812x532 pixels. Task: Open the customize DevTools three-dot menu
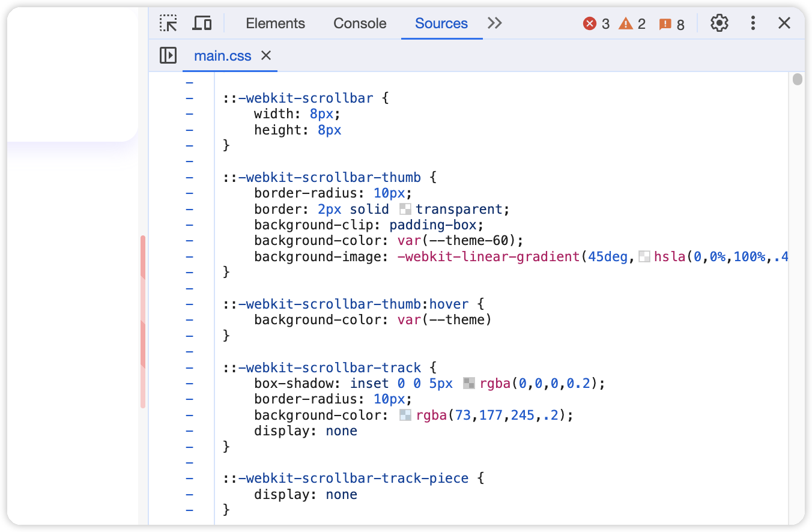coord(753,23)
